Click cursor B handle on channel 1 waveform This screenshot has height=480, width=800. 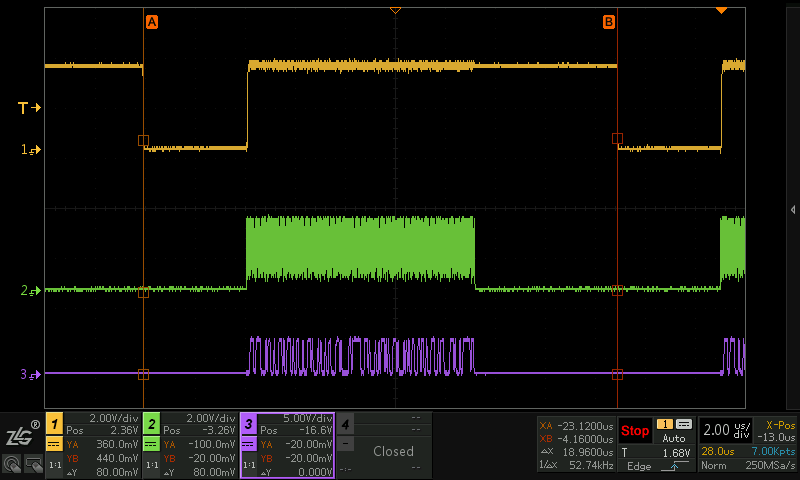pyautogui.click(x=617, y=138)
